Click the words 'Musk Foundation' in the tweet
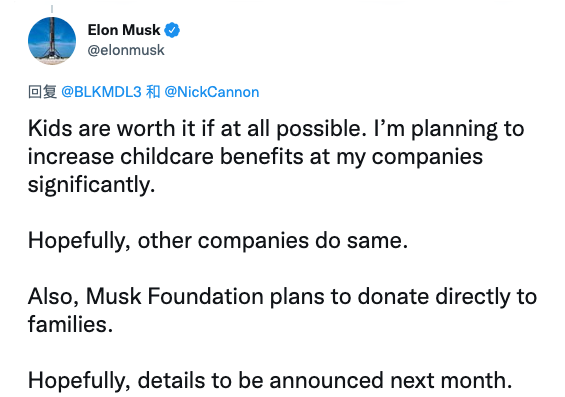The image size is (565, 397). pyautogui.click(x=174, y=296)
